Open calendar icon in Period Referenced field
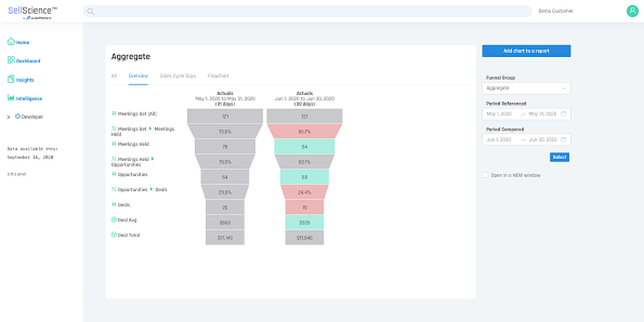Image resolution: width=644 pixels, height=322 pixels. tap(563, 114)
